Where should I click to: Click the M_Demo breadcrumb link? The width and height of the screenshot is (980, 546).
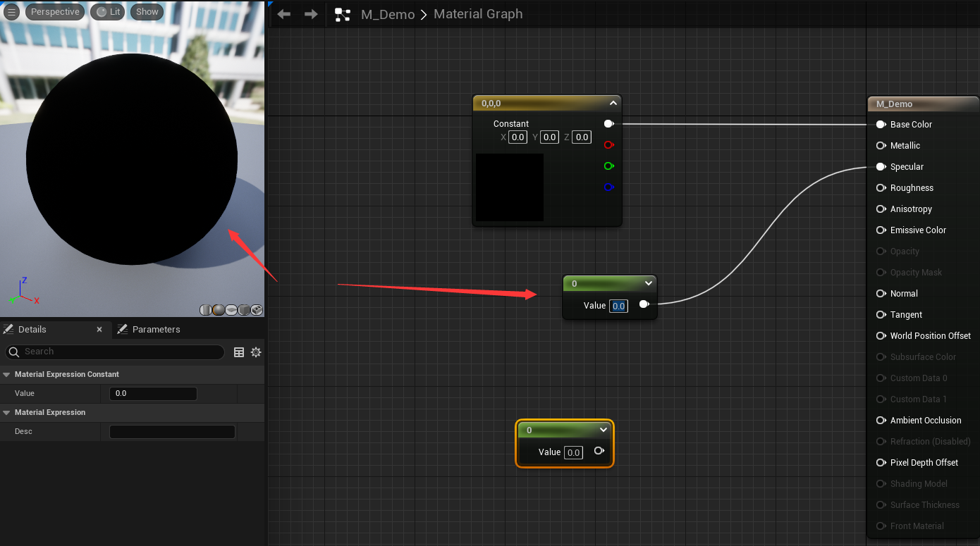point(387,14)
